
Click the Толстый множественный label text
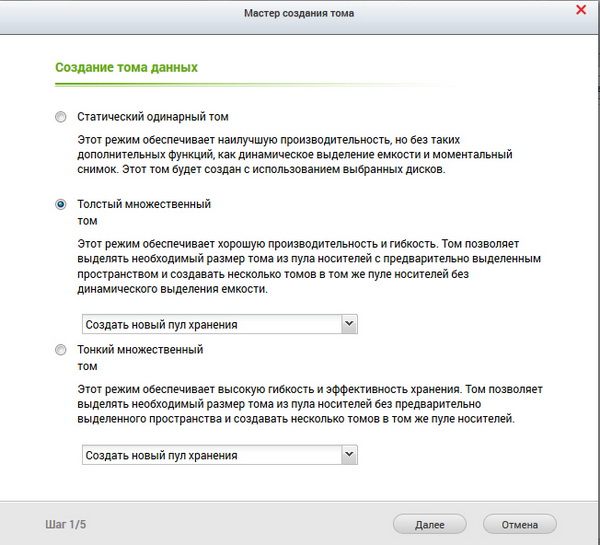(144, 204)
